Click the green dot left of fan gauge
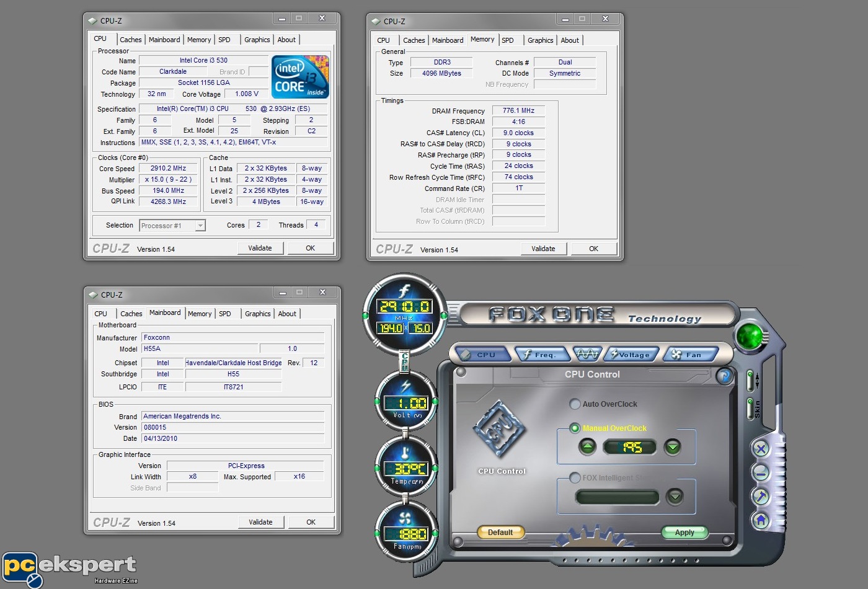This screenshot has width=868, height=589. (x=378, y=532)
